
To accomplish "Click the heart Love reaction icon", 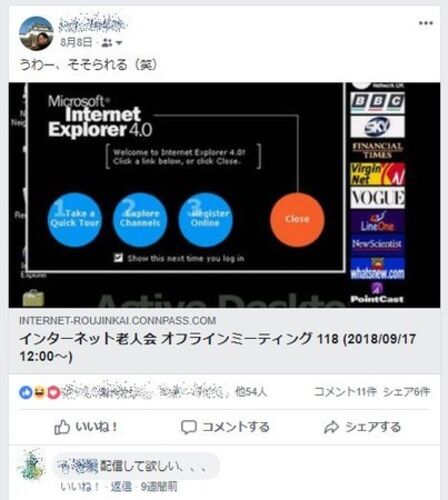I will pos(54,393).
